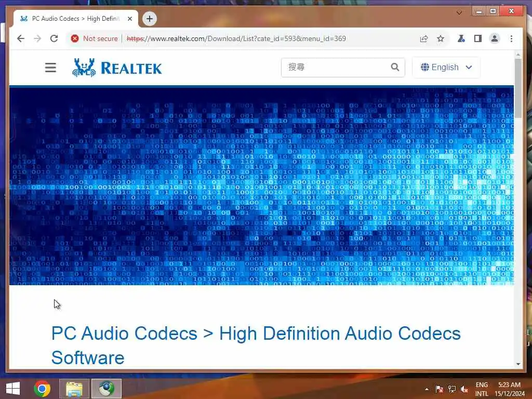
Task: Minimize the Chrome window
Action: [479, 11]
